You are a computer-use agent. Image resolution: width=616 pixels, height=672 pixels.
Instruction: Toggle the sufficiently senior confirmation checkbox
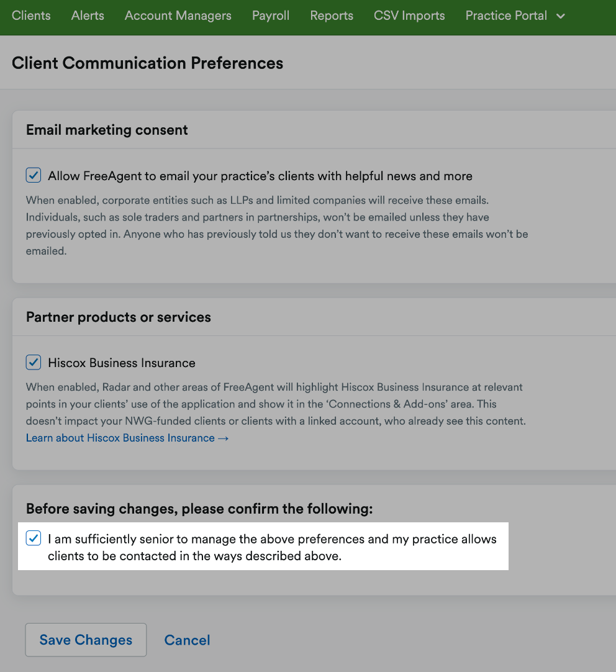click(34, 538)
